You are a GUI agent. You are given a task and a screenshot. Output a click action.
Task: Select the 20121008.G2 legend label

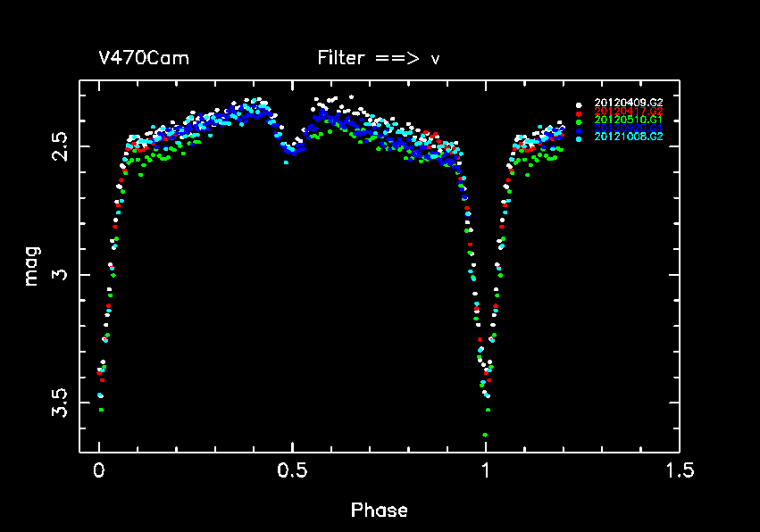(629, 137)
